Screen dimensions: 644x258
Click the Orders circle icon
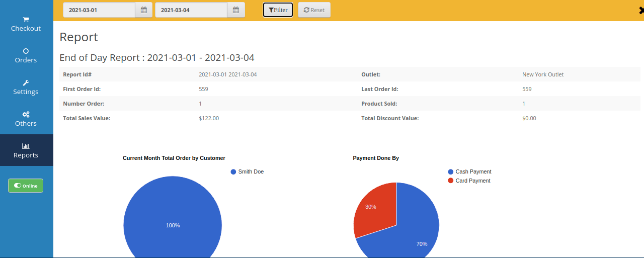[x=26, y=51]
